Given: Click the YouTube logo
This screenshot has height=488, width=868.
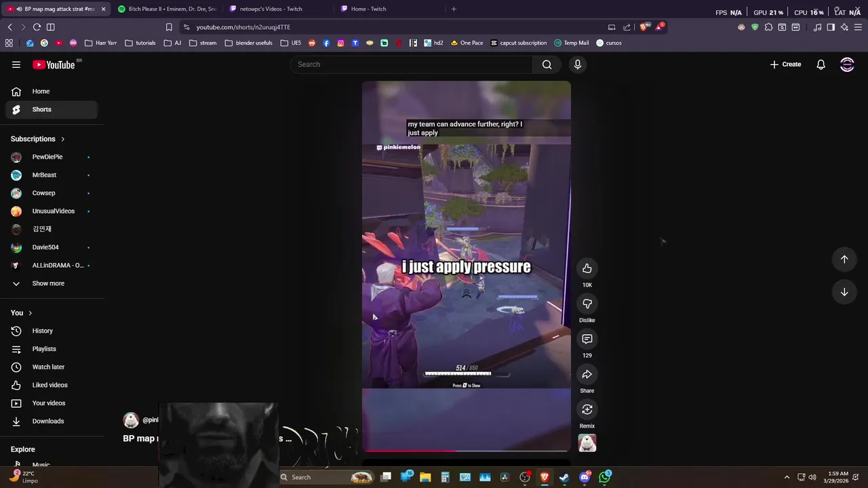Looking at the screenshot, I should [54, 64].
